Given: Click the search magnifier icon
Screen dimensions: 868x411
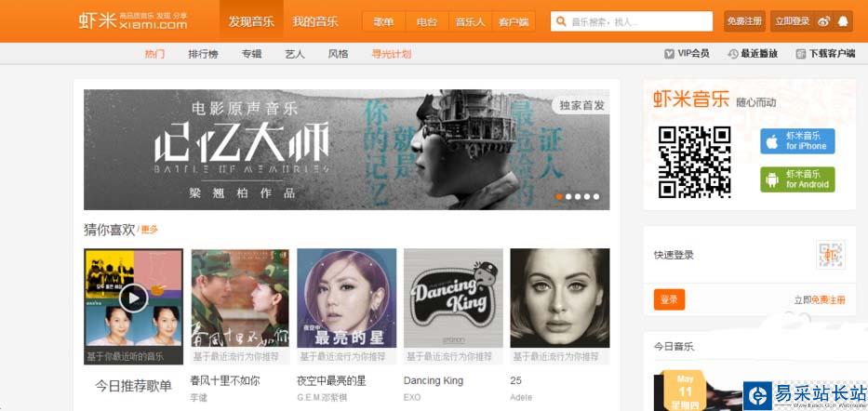Looking at the screenshot, I should (561, 21).
